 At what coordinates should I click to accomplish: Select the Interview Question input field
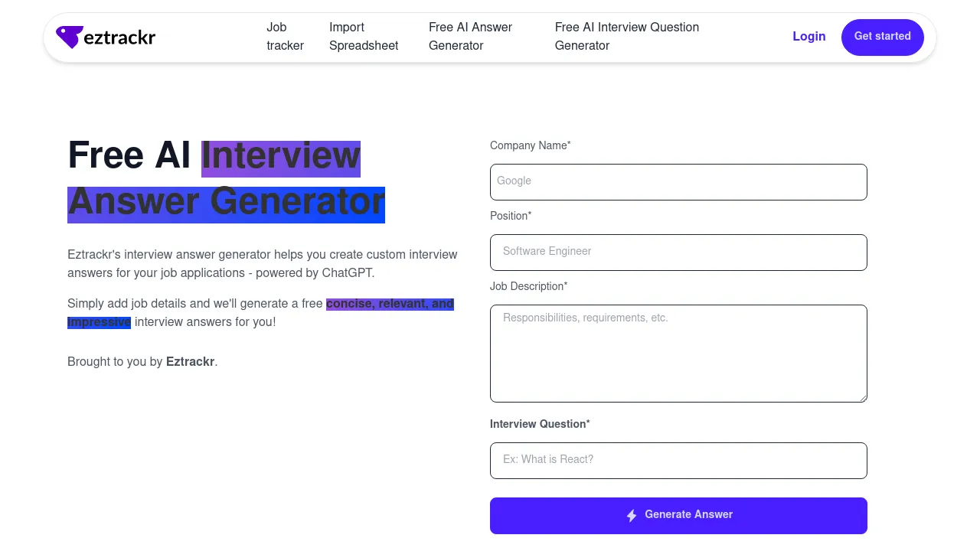click(x=678, y=460)
